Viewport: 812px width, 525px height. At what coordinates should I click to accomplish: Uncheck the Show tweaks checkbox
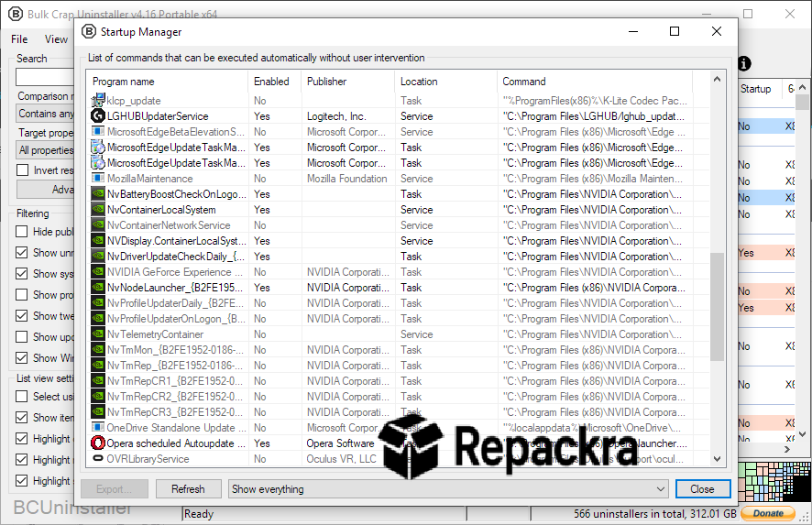tap(22, 315)
